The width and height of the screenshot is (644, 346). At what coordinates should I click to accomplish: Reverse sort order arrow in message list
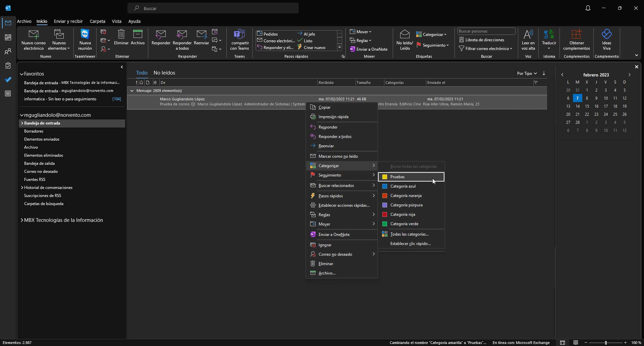[x=544, y=73]
